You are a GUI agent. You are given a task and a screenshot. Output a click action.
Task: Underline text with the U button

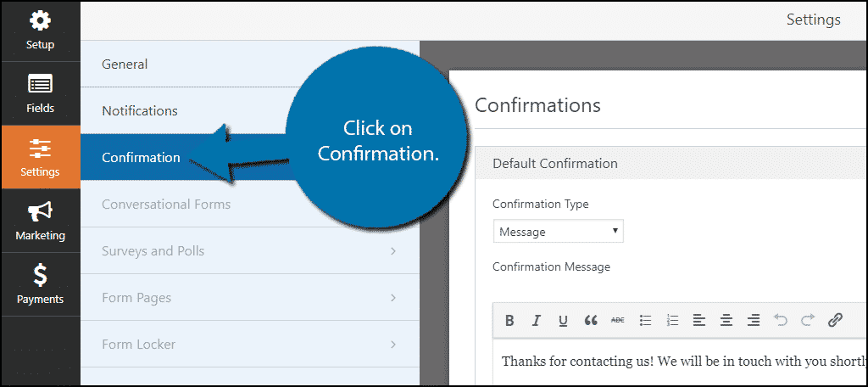(563, 320)
